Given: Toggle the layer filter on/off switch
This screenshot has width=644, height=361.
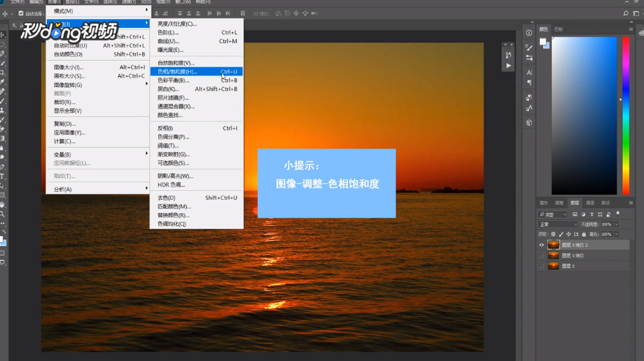Looking at the screenshot, I should pos(618,214).
